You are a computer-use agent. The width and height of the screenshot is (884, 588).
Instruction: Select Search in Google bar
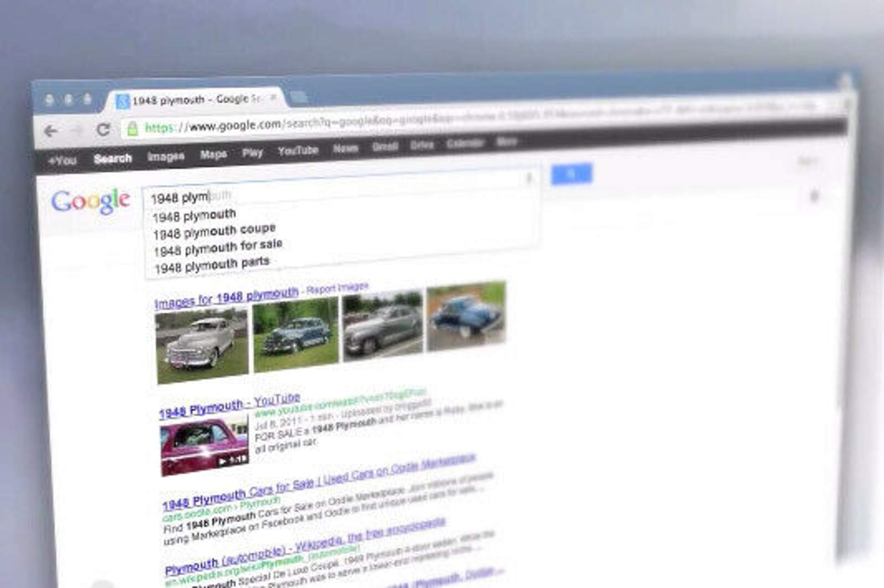(113, 158)
